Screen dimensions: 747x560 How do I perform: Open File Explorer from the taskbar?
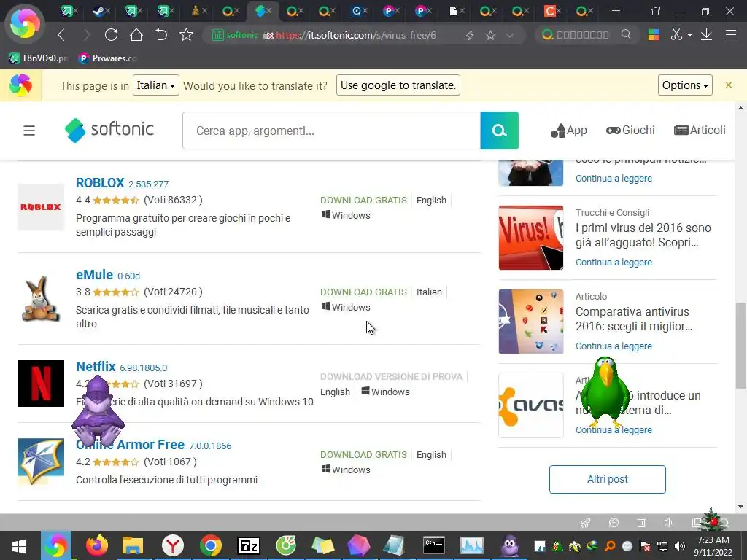tap(133, 545)
